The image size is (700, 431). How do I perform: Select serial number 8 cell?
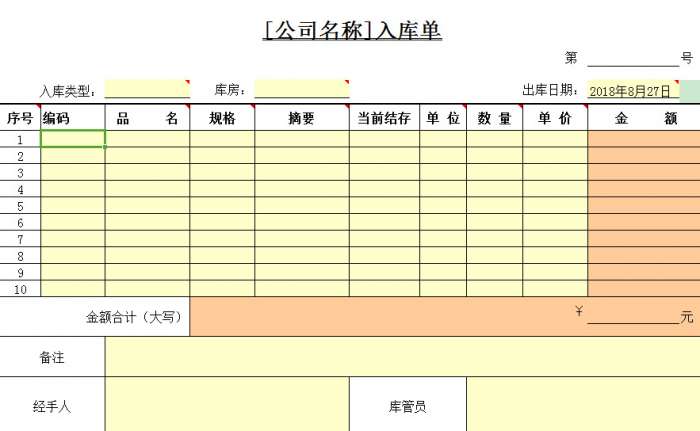(20, 255)
